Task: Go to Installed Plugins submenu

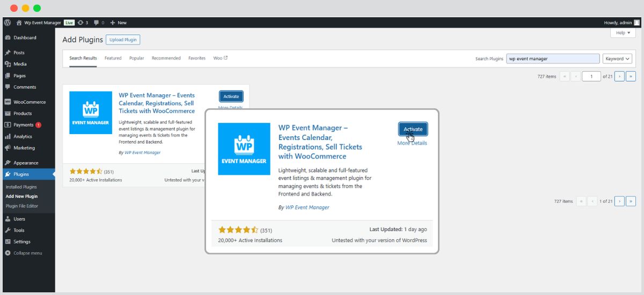Action: click(21, 187)
